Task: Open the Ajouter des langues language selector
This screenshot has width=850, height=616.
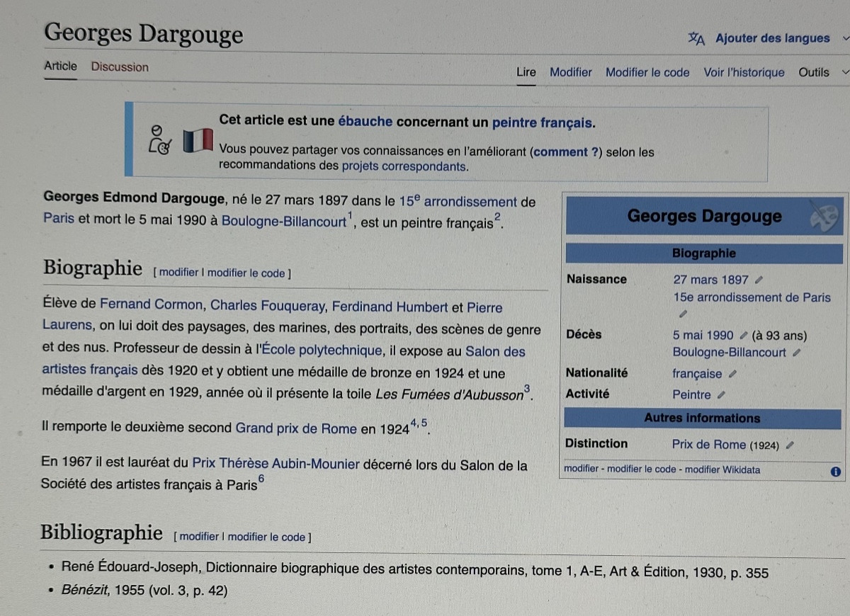Action: coord(772,39)
